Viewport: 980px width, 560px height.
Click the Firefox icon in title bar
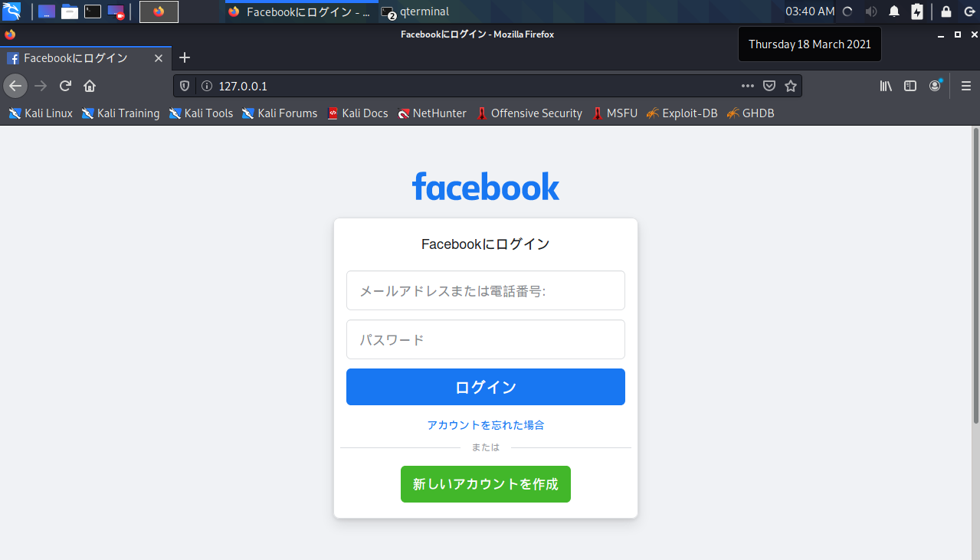tap(10, 34)
